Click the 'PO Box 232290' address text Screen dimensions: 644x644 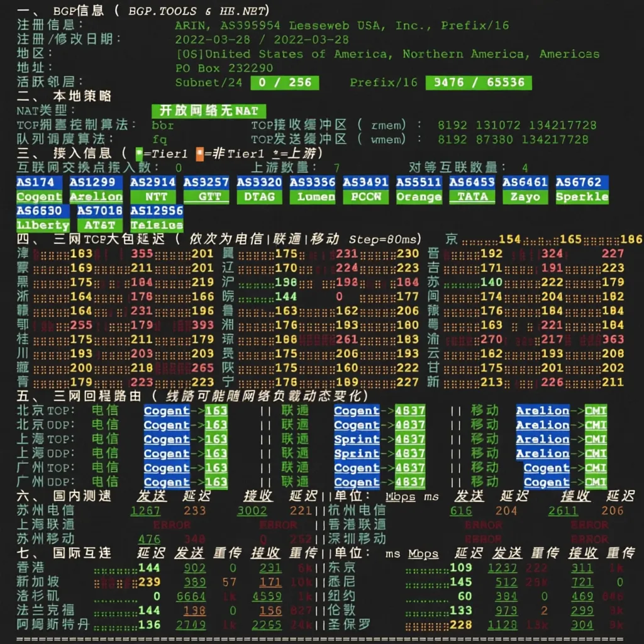pos(225,68)
